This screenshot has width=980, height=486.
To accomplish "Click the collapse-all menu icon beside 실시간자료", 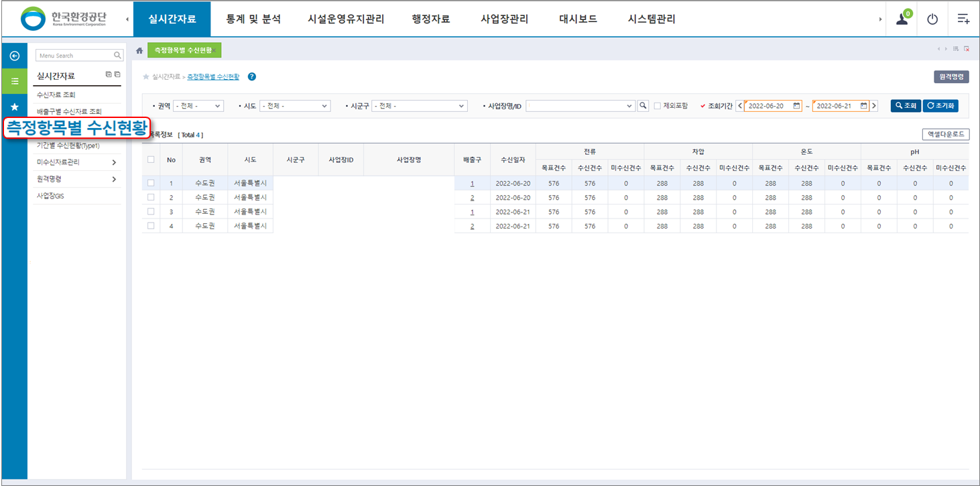I will (x=117, y=74).
